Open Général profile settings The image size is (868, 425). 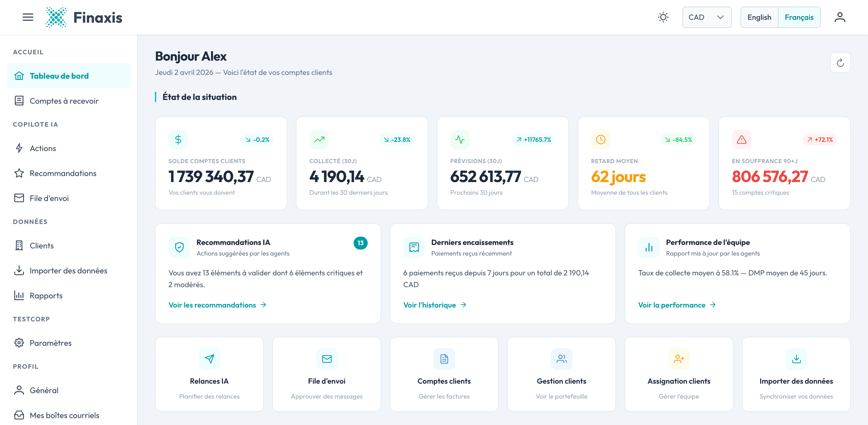coord(69,390)
